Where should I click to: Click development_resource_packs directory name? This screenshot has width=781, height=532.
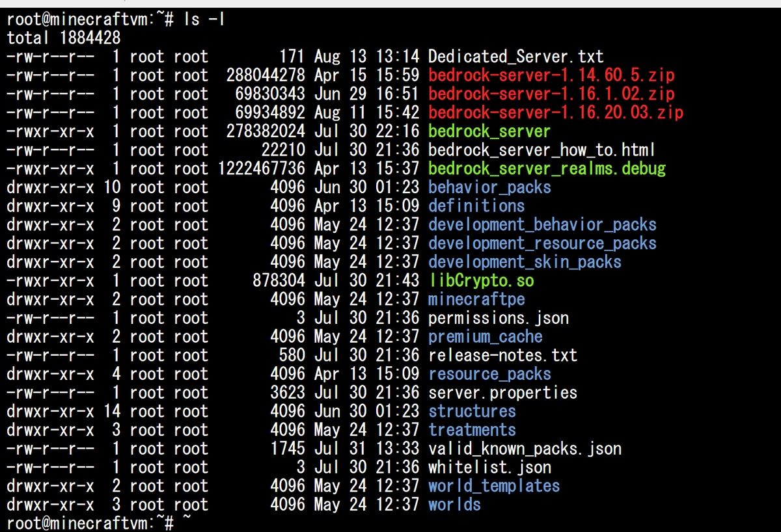coord(542,244)
